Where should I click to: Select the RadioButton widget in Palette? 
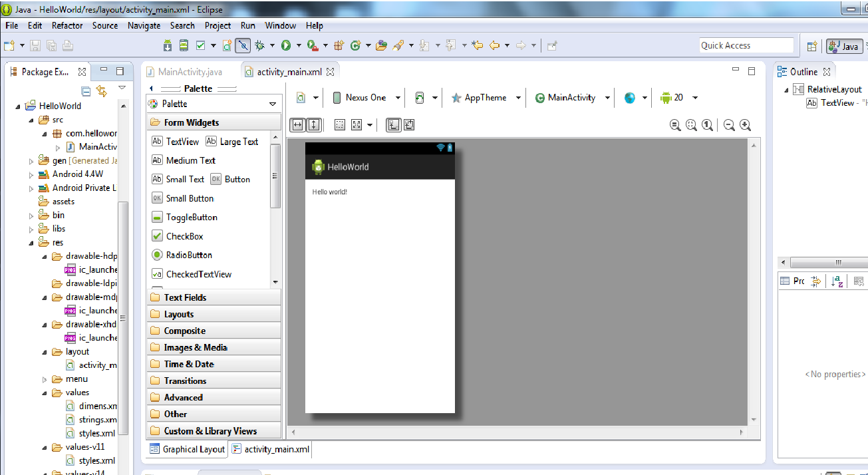click(x=182, y=255)
